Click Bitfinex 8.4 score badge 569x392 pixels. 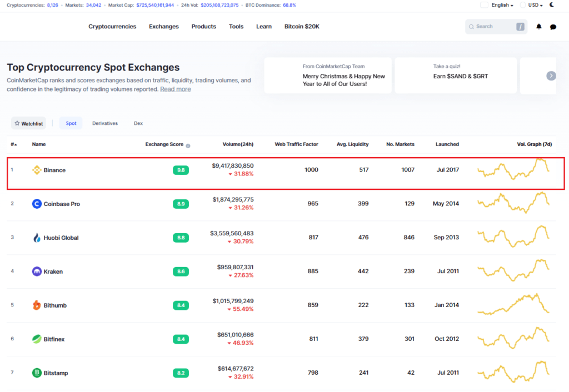pyautogui.click(x=181, y=339)
